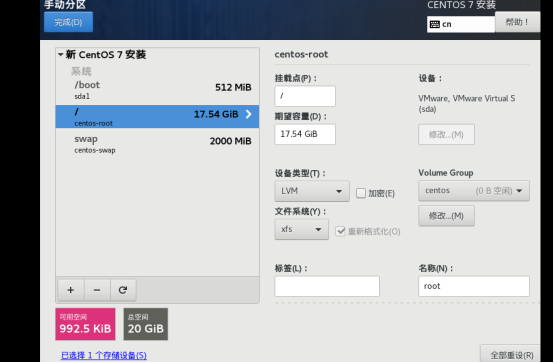This screenshot has width=554, height=363.
Task: Click the cn keyboard layout selector
Action: click(461, 24)
